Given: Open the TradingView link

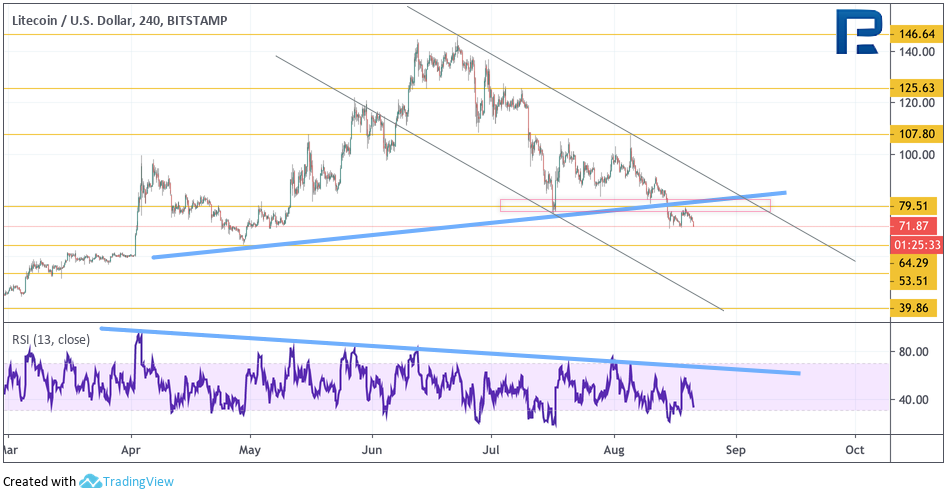Looking at the screenshot, I should tap(138, 481).
